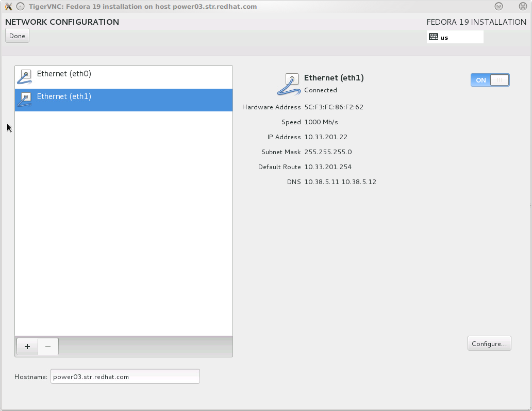Click the IP address 10.33.201.22
Image resolution: width=532 pixels, height=411 pixels.
326,137
